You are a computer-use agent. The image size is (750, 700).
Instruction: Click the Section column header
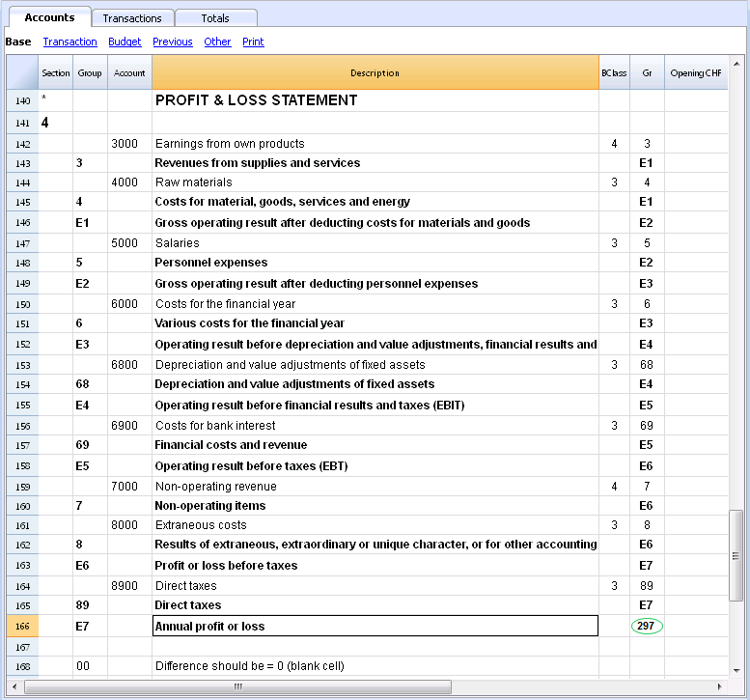coord(55,72)
